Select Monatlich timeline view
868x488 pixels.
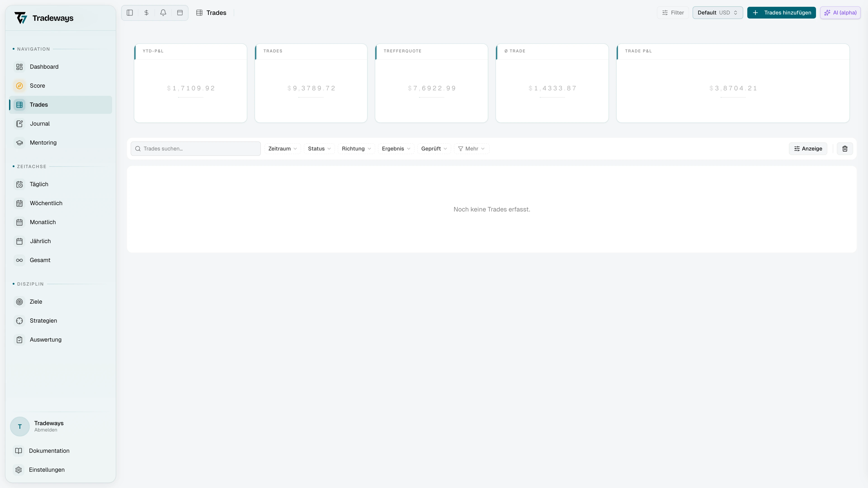61,222
